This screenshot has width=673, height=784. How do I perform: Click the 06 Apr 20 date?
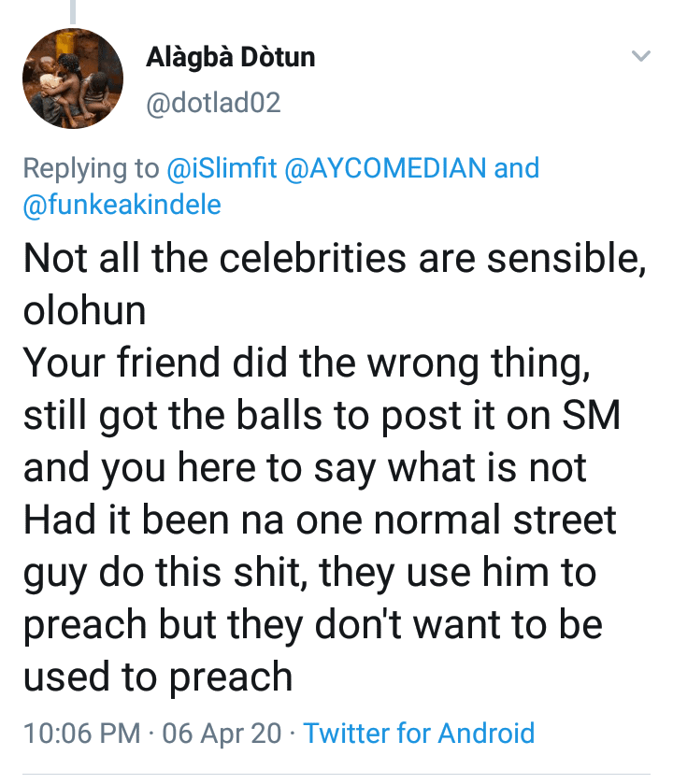coord(222,733)
